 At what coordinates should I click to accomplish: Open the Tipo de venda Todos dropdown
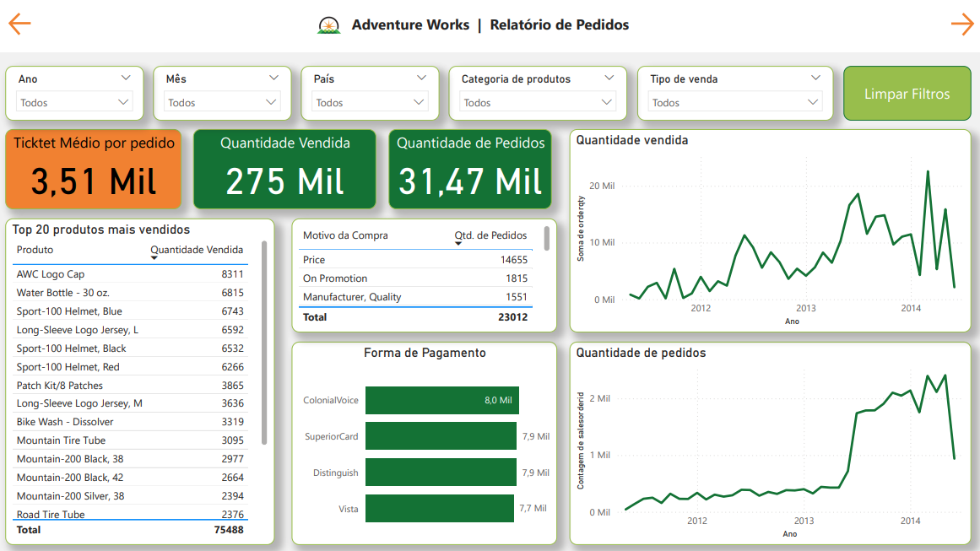click(735, 102)
